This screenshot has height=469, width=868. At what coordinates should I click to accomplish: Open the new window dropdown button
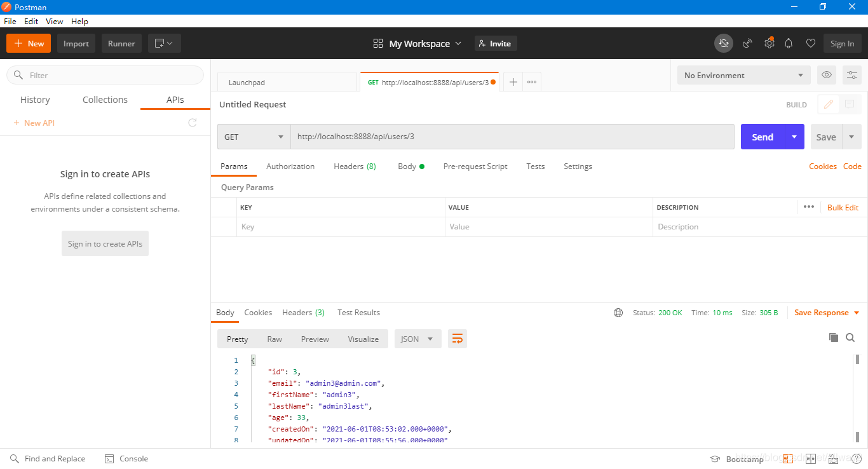click(165, 43)
